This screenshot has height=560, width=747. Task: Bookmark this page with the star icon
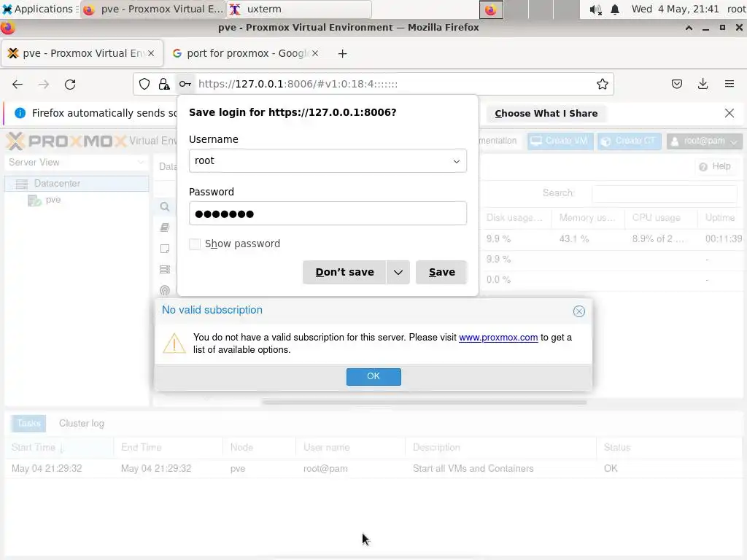tap(602, 85)
